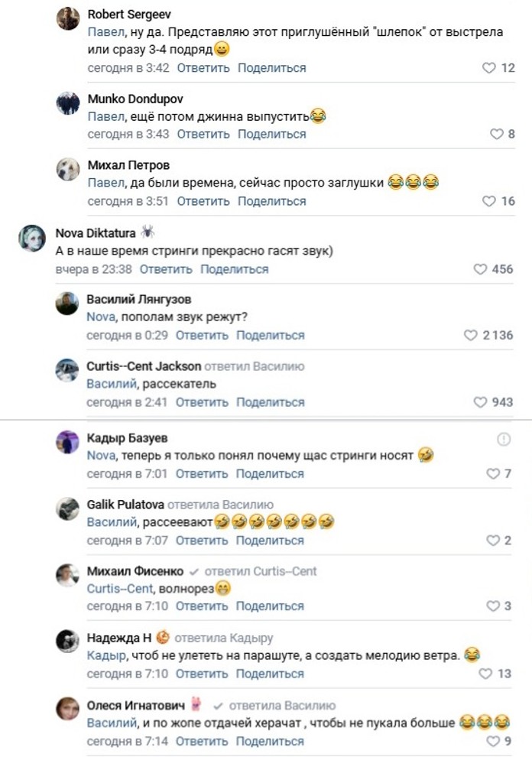Like Олеся Игнатович's comment
The height and width of the screenshot is (757, 532).
click(493, 741)
